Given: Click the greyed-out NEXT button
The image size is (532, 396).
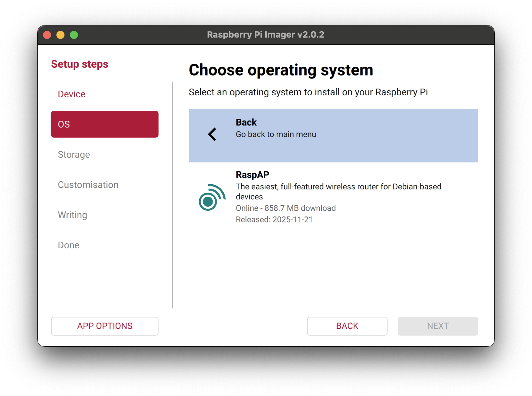Looking at the screenshot, I should 437,326.
